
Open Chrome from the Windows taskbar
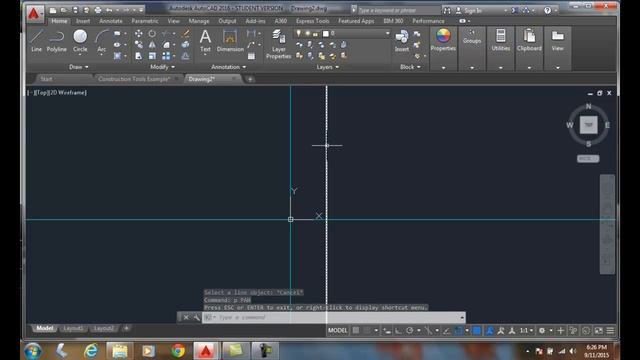[x=178, y=351]
